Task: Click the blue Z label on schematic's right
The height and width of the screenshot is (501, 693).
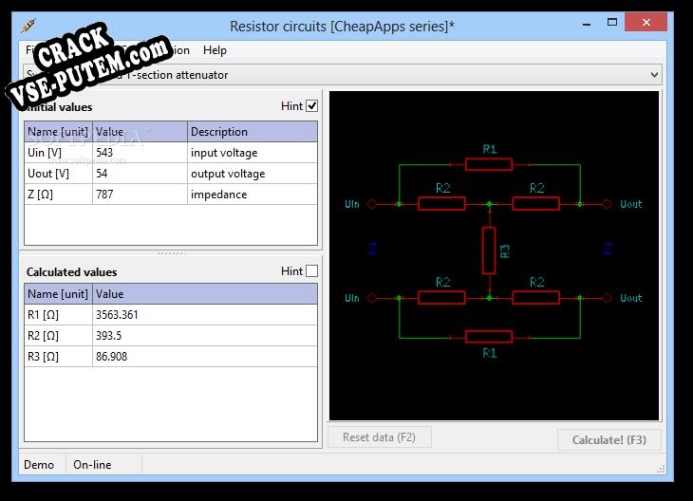Action: coord(608,249)
